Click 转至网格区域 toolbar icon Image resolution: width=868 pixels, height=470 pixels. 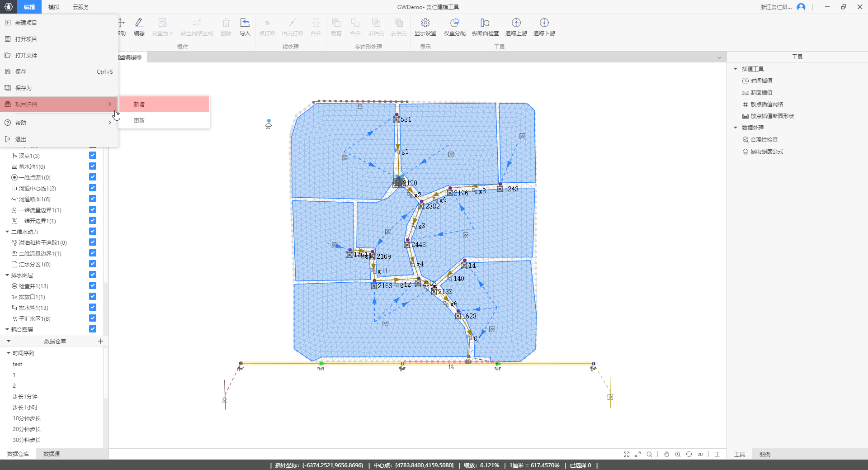pos(197,23)
